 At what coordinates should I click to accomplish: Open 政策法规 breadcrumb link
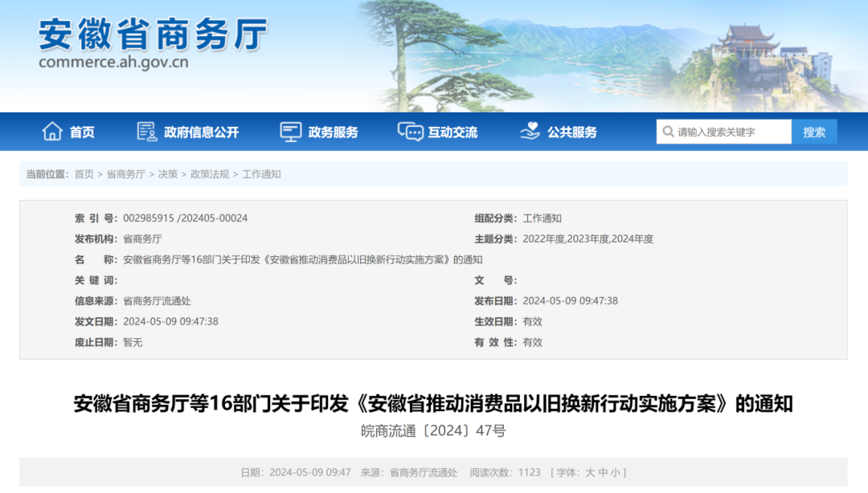(210, 174)
